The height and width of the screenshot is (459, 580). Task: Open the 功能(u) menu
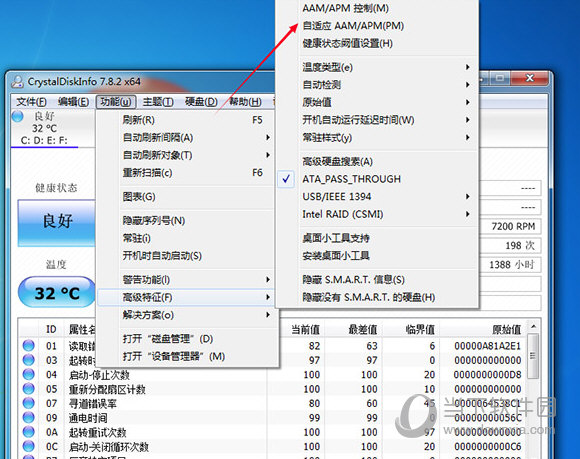point(116,102)
